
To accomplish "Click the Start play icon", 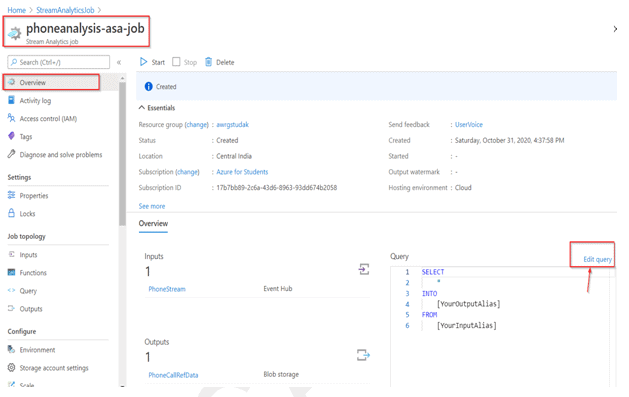I will click(143, 62).
